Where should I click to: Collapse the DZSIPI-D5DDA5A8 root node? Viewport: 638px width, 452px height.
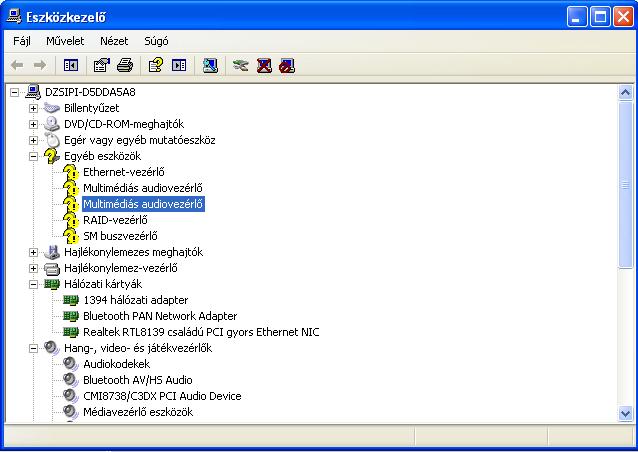(14, 92)
